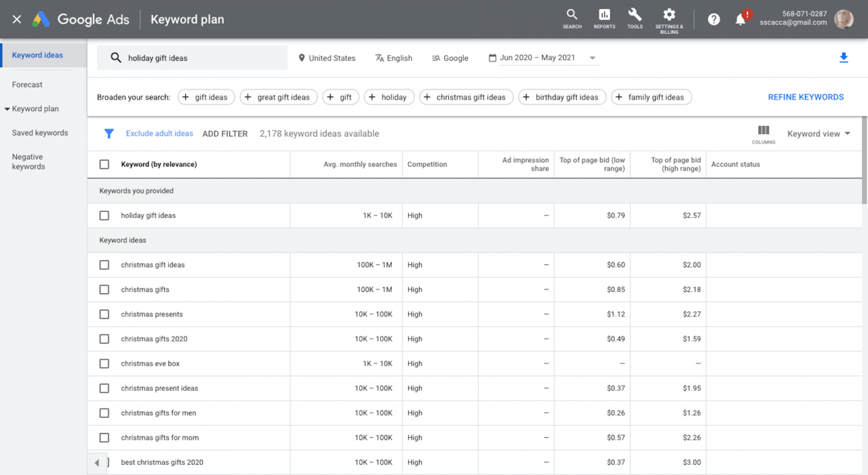Image resolution: width=868 pixels, height=475 pixels.
Task: Open the Keyword view dropdown
Action: pos(818,133)
